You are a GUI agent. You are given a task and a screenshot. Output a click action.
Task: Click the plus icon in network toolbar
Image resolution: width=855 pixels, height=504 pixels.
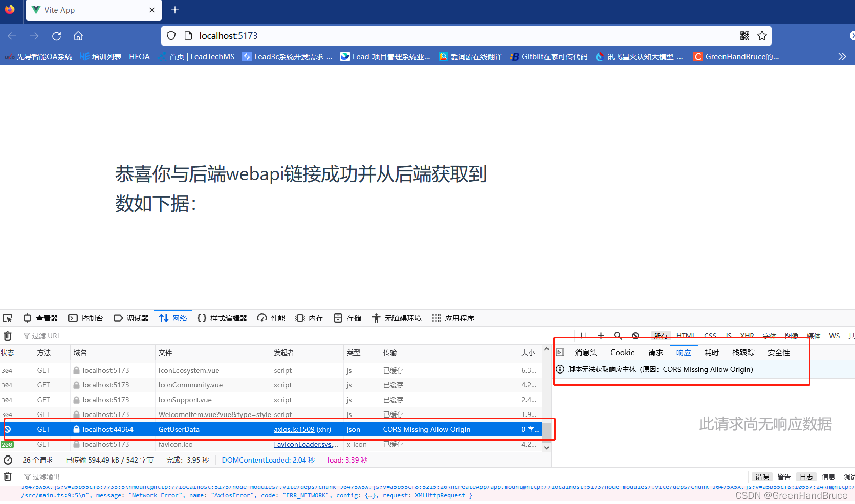pos(601,336)
